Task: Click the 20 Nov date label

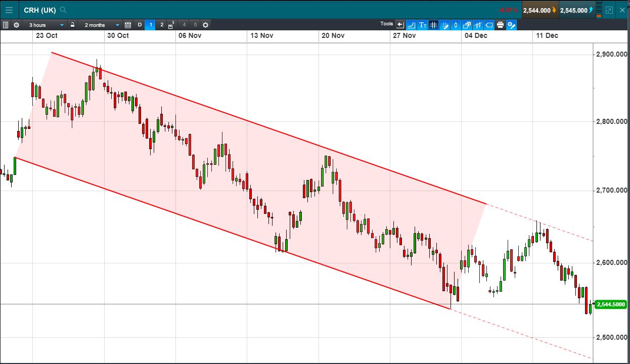Action: (333, 35)
